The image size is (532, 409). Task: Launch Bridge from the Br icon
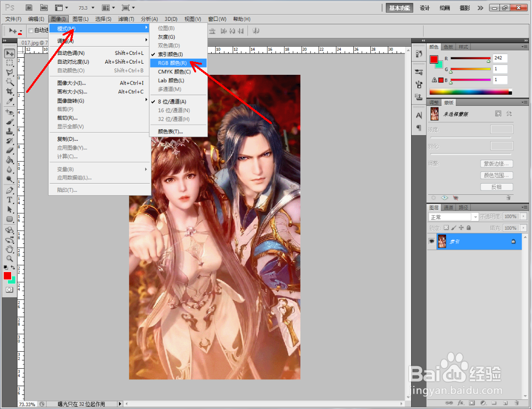(29, 7)
